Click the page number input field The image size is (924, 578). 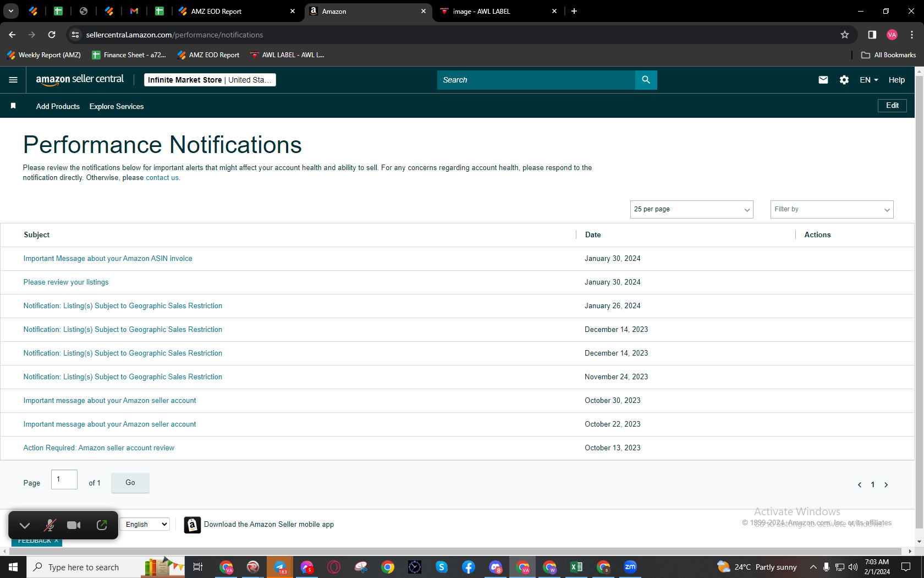tap(64, 479)
